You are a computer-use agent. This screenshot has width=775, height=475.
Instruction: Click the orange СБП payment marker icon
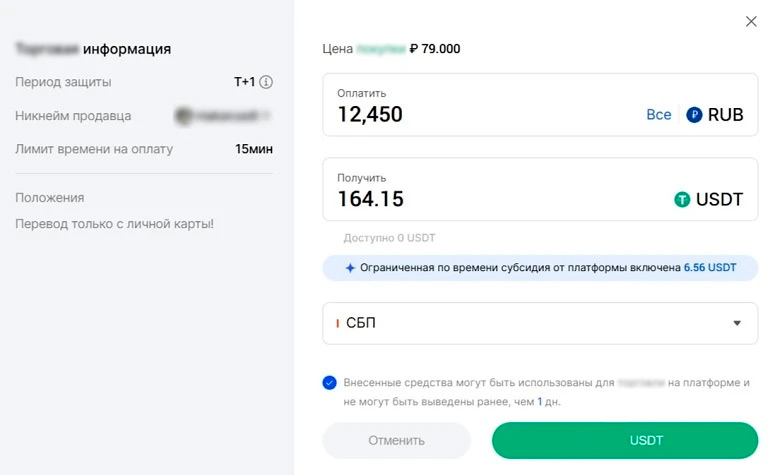click(337, 324)
